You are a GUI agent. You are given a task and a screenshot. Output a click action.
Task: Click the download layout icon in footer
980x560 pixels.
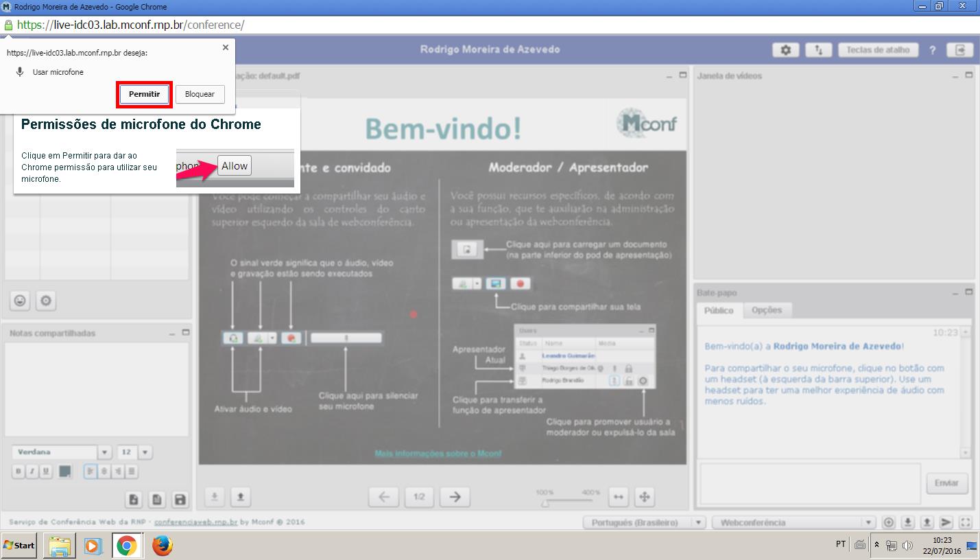point(908,522)
